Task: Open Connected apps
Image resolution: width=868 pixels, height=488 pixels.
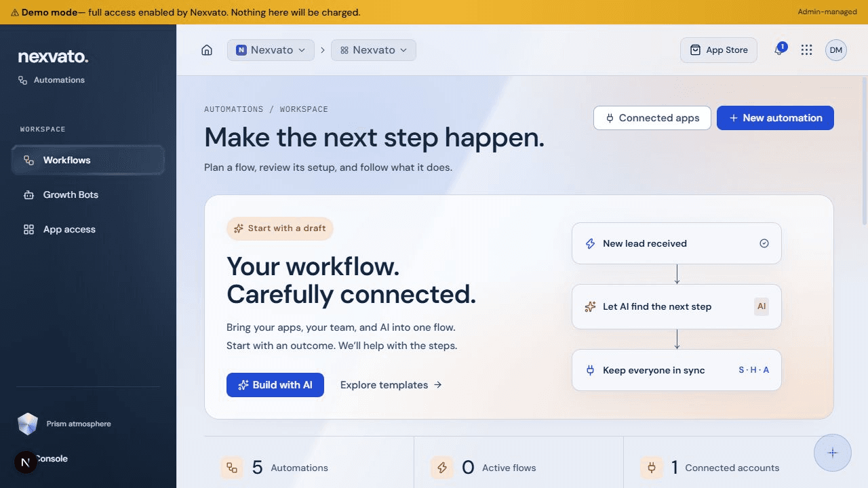Action: coord(652,118)
